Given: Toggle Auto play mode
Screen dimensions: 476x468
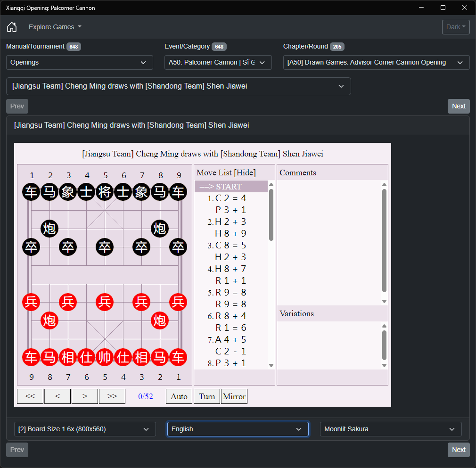Looking at the screenshot, I should (179, 396).
